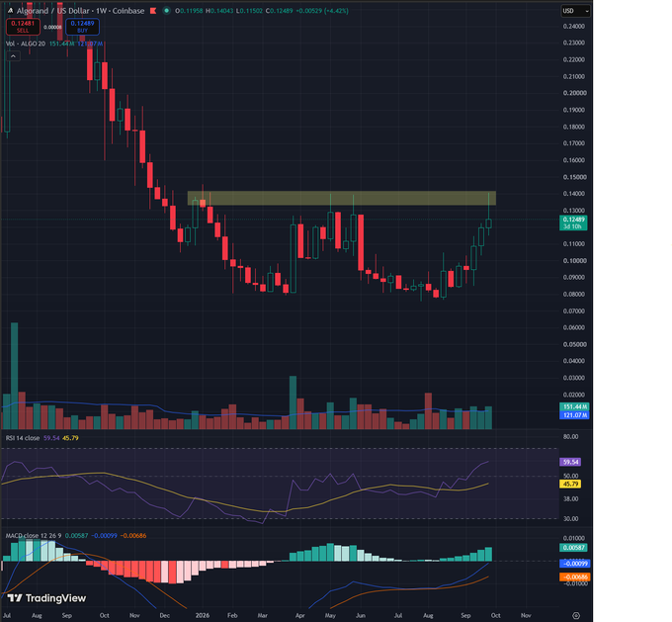The image size is (672, 622).
Task: Click the MACD close 12 26 9 legend
Action: point(34,536)
